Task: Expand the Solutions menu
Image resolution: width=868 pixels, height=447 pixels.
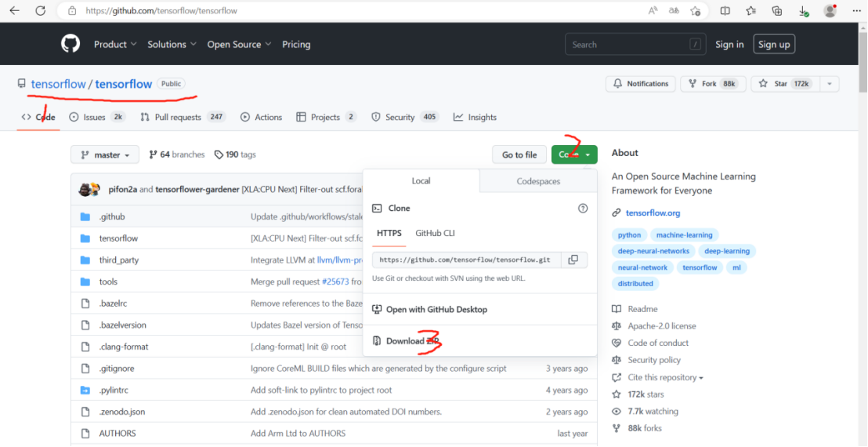Action: coord(172,45)
